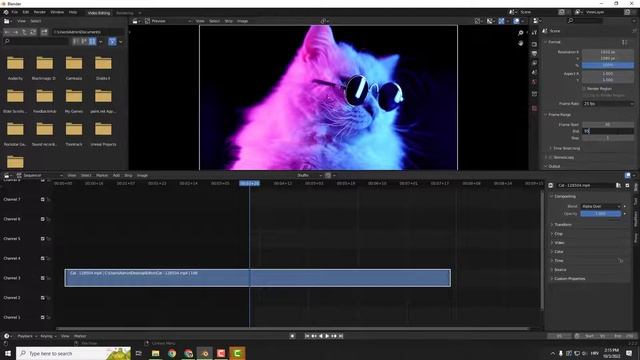Click the create new folder icon
The image size is (640, 360).
click(x=44, y=32)
